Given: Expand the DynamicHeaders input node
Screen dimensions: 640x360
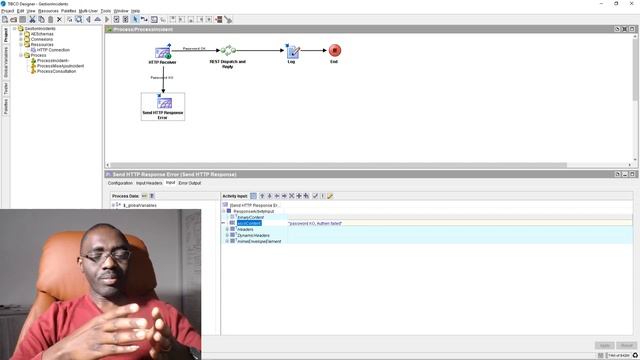Looking at the screenshot, I should point(227,236).
